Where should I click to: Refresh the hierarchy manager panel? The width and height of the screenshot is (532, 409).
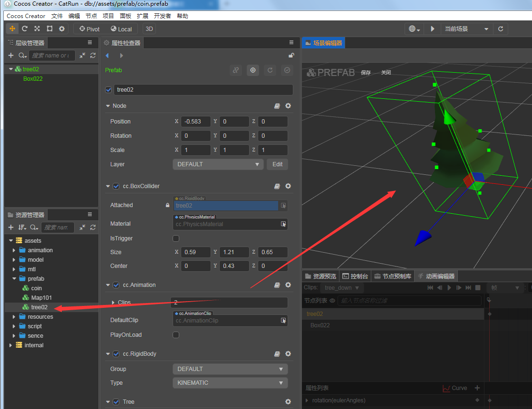coord(93,56)
